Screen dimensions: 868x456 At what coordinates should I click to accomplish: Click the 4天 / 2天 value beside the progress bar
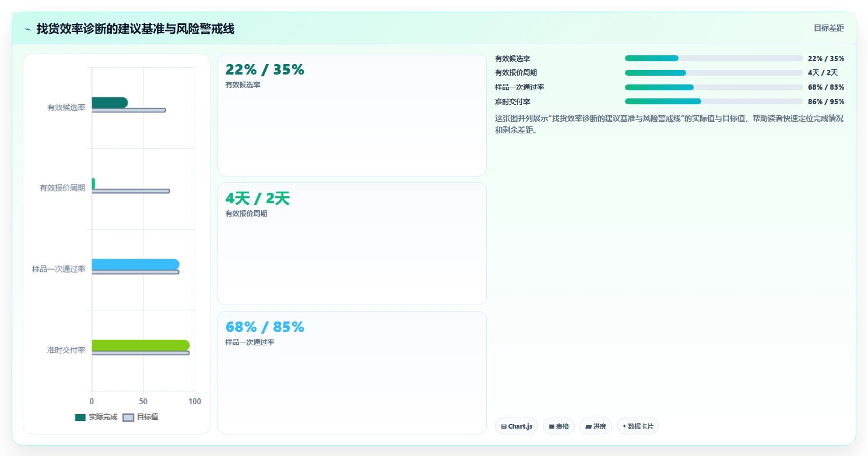[823, 73]
